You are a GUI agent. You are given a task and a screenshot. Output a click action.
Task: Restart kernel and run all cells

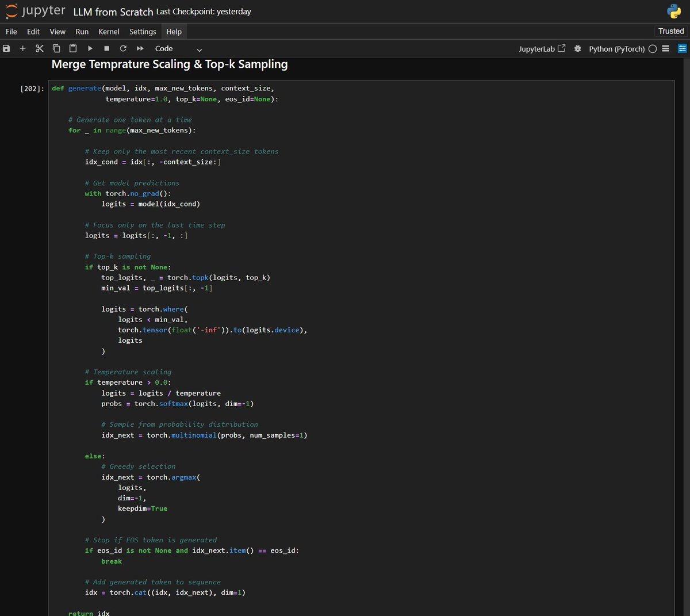140,49
